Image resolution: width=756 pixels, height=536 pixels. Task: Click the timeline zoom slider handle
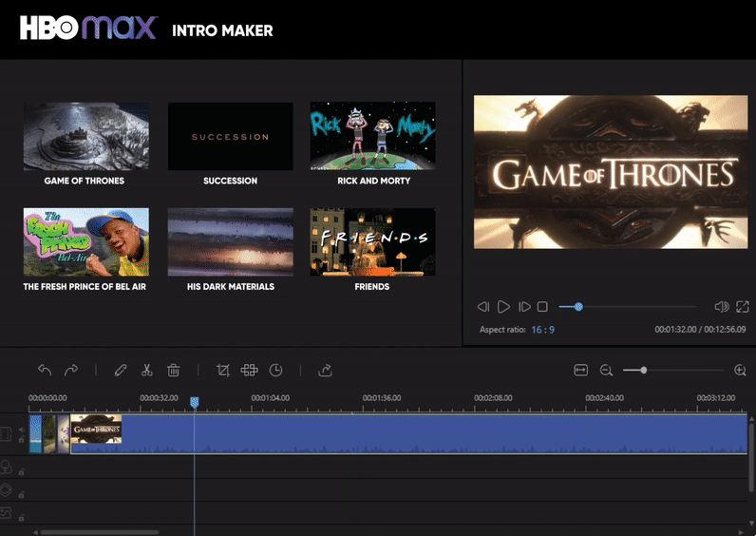(643, 370)
